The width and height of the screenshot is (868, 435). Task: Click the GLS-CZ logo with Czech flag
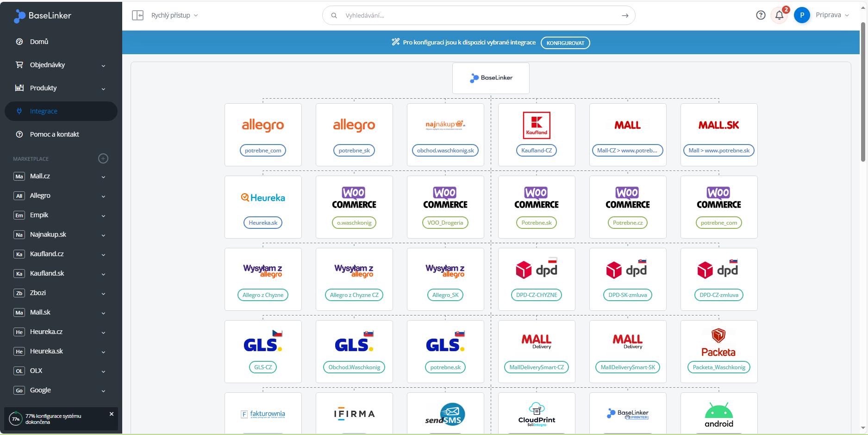point(263,342)
